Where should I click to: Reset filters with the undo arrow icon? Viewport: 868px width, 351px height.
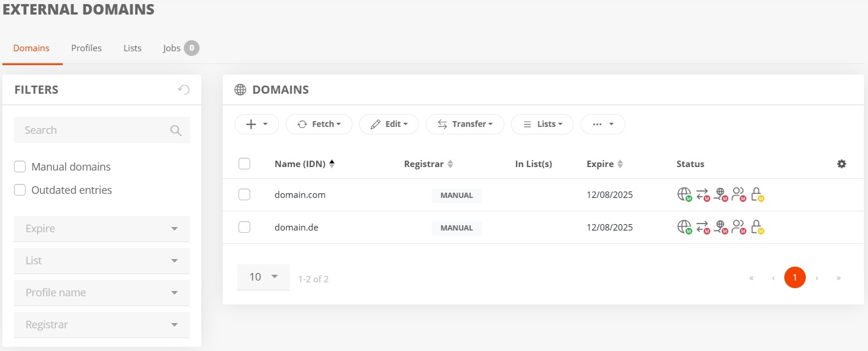184,90
